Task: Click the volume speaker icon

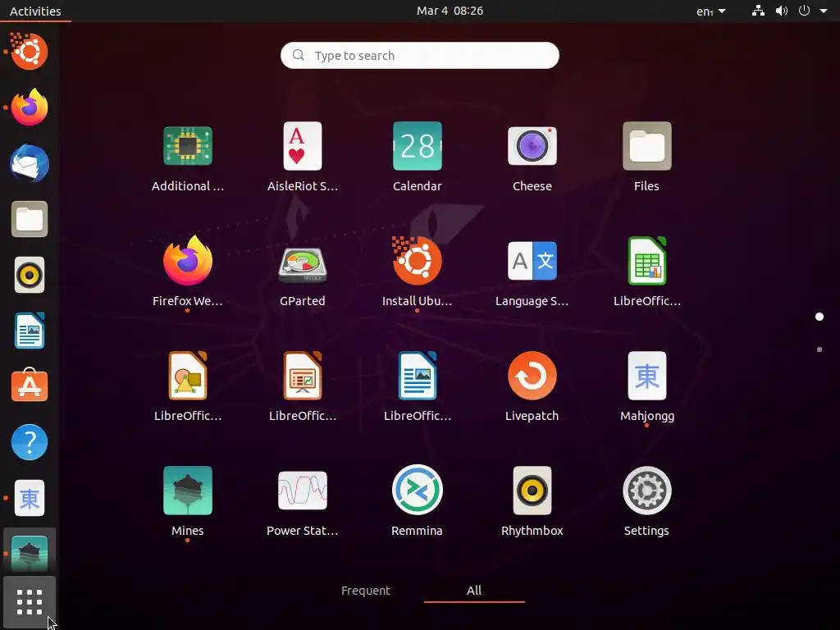Action: point(782,11)
